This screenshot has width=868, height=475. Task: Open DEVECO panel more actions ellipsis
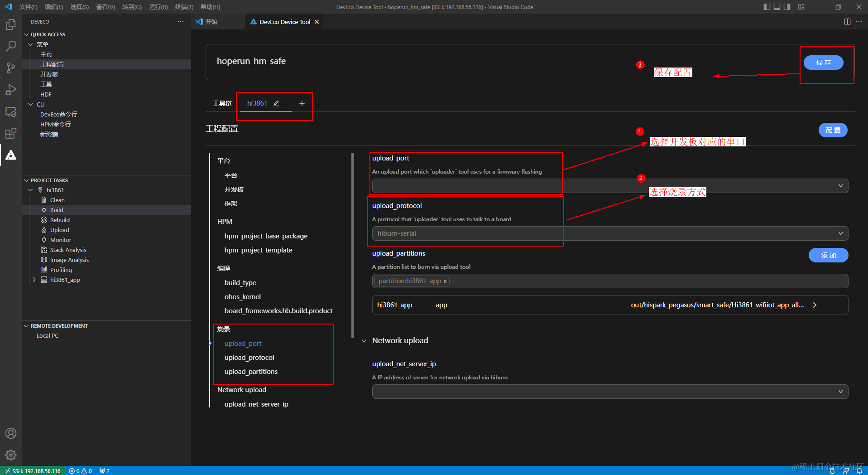[x=181, y=22]
